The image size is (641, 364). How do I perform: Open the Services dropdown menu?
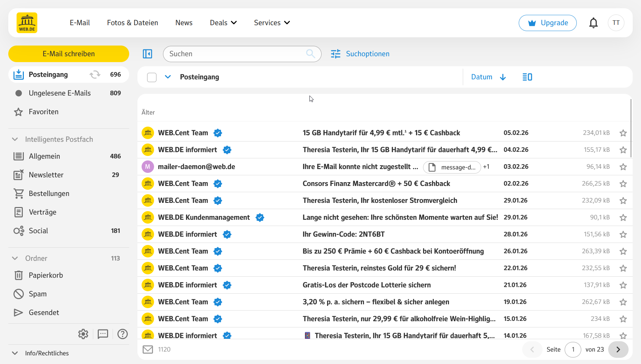[272, 23]
